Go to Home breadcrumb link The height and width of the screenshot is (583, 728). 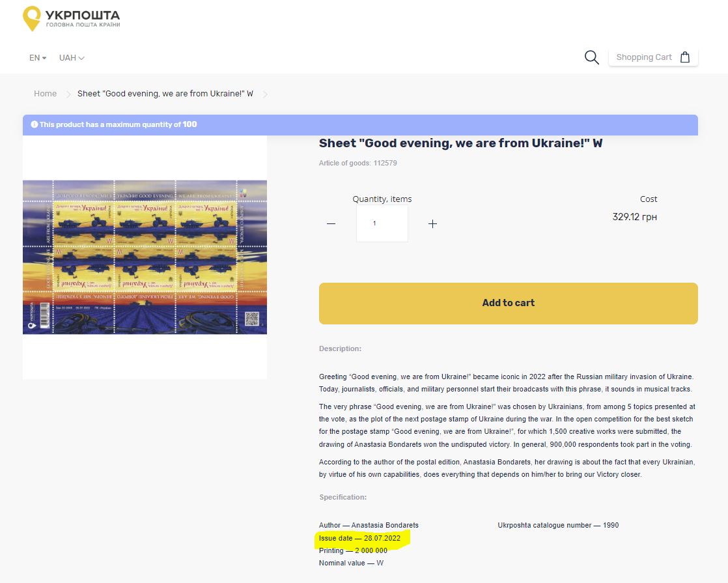45,93
